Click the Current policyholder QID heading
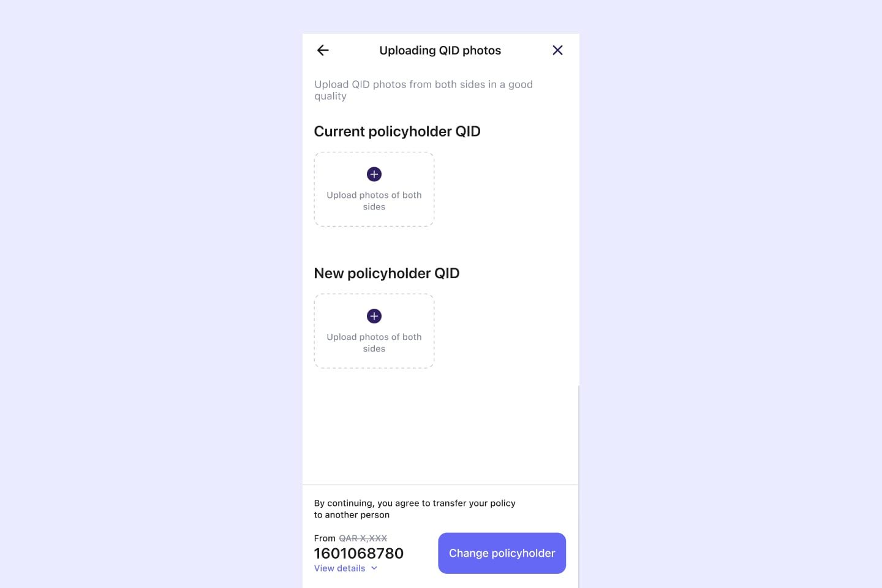Screen dimensions: 882x588 [397, 132]
